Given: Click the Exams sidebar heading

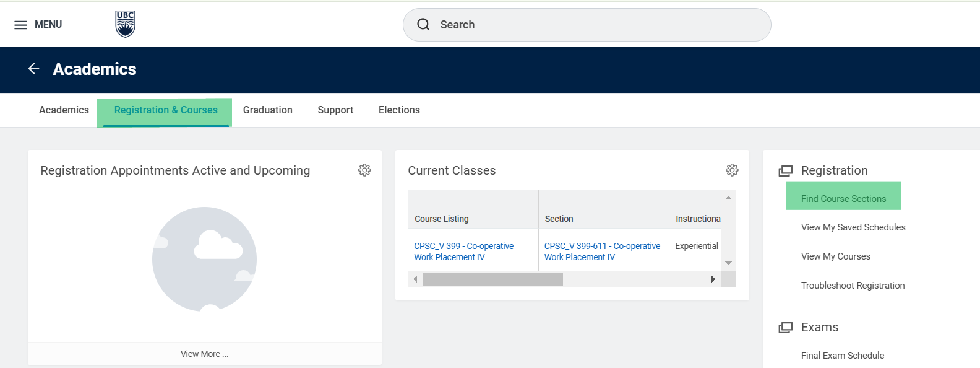Looking at the screenshot, I should coord(820,327).
